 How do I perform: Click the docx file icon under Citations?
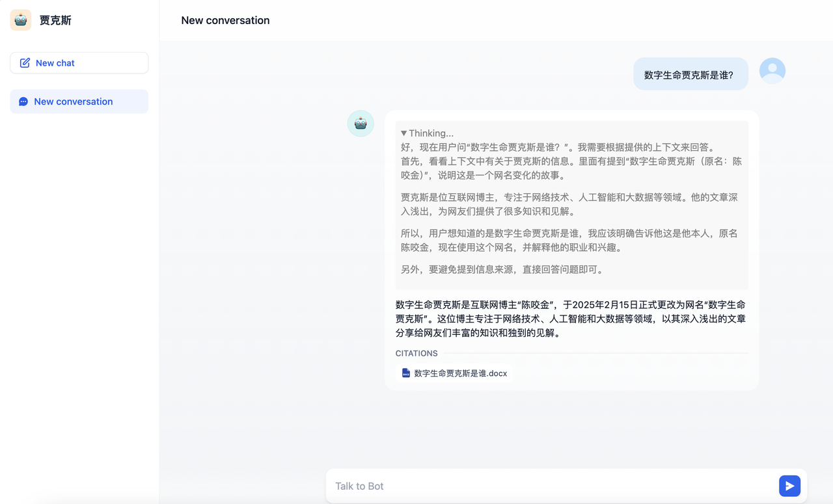pos(406,373)
